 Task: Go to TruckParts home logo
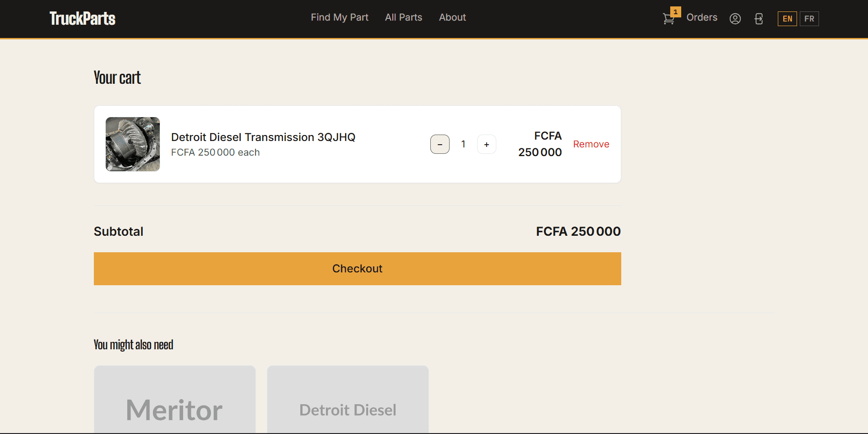tap(82, 18)
